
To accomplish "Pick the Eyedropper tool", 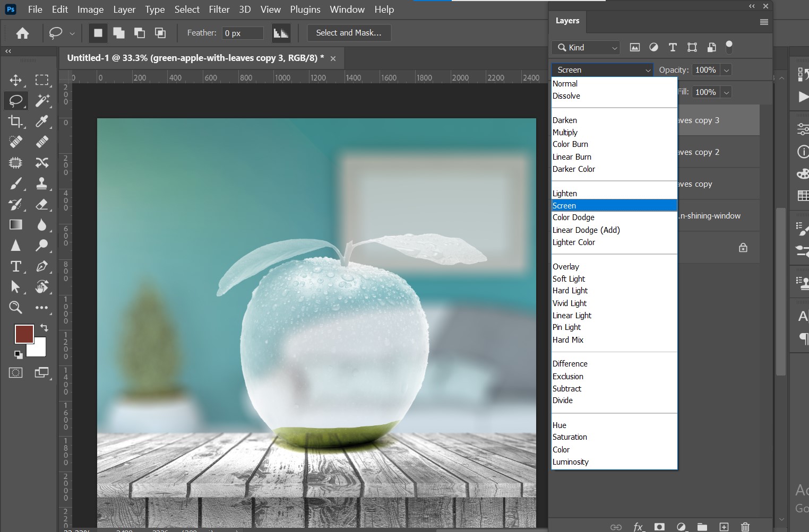I will (x=42, y=121).
